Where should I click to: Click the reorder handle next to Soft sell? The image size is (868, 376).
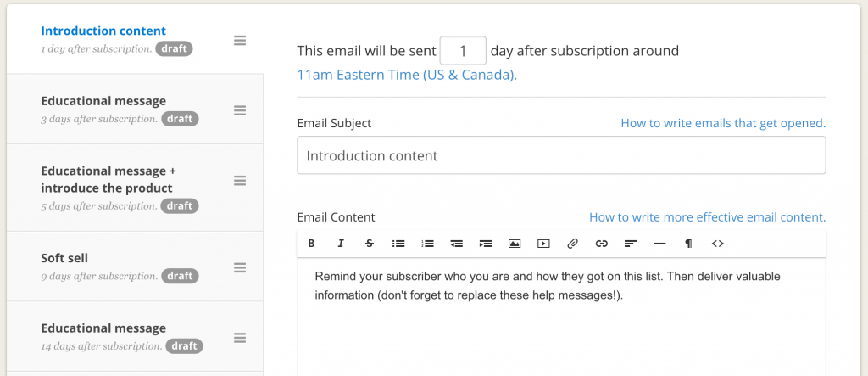pos(240,268)
